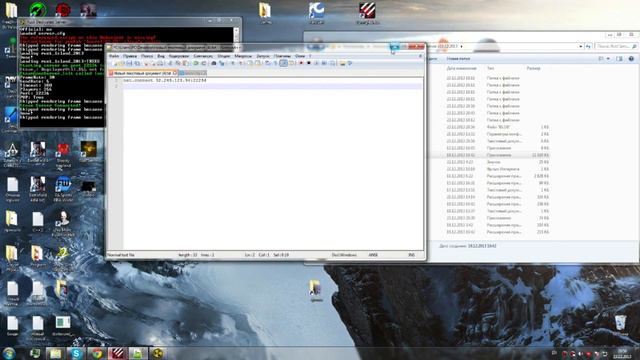Expand the Explorer address bar dropdown
Image resolution: width=640 pixels, height=360 pixels.
click(580, 46)
